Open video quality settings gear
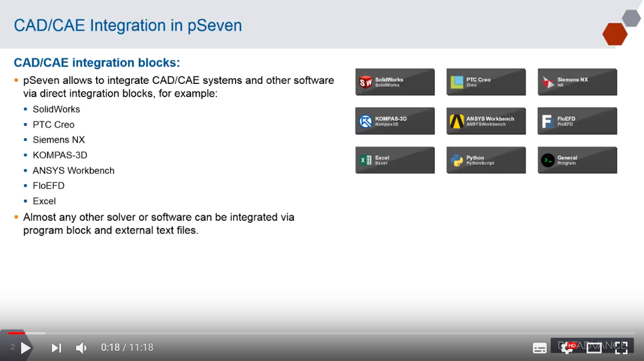 (x=567, y=348)
